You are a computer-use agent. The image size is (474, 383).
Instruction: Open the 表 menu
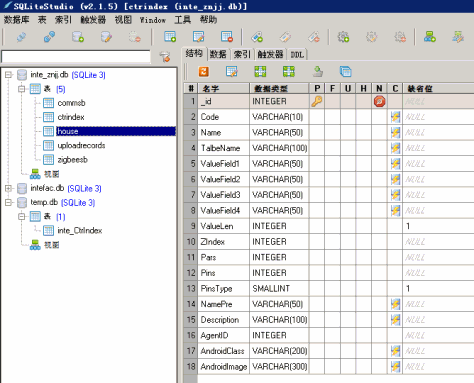[42, 20]
